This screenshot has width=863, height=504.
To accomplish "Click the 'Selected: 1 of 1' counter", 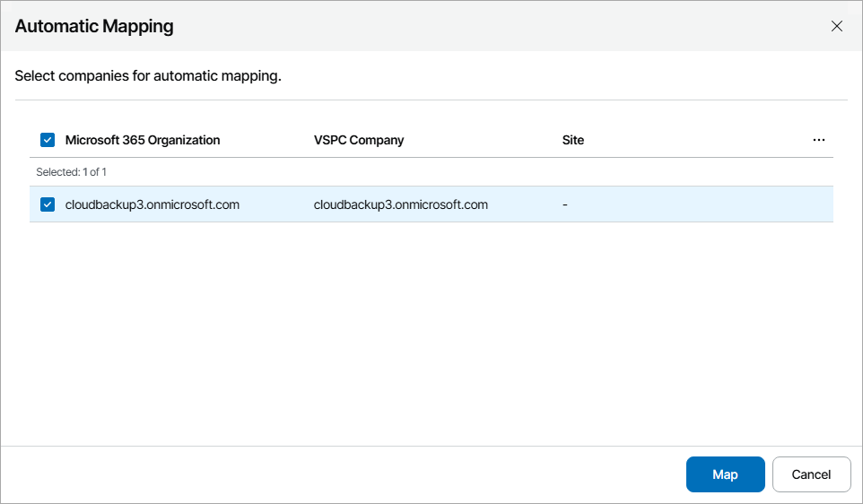I will (x=72, y=171).
